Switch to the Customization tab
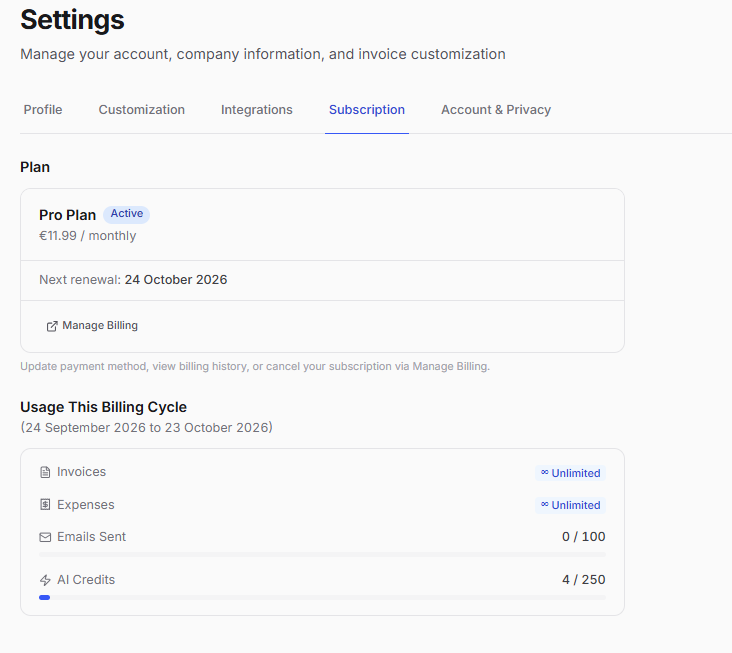This screenshot has width=732, height=653. click(x=141, y=110)
